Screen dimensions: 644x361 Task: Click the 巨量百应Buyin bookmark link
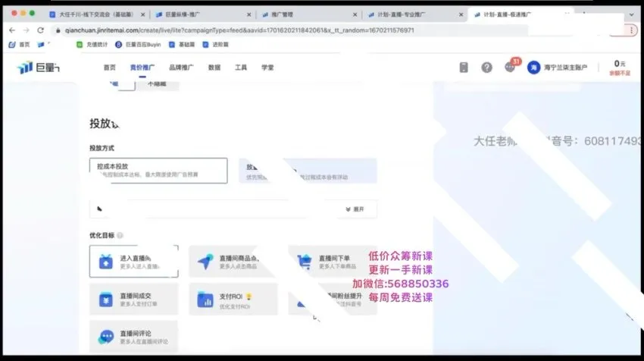pyautogui.click(x=138, y=45)
